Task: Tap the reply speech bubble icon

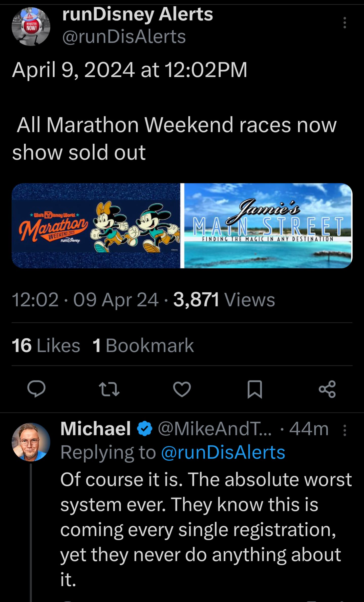Action: tap(36, 389)
